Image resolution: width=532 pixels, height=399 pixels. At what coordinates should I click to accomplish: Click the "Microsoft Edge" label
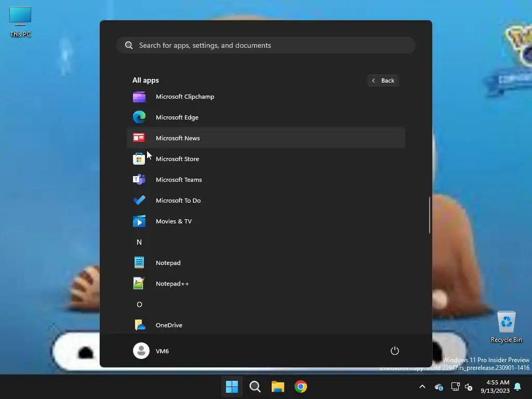[177, 117]
